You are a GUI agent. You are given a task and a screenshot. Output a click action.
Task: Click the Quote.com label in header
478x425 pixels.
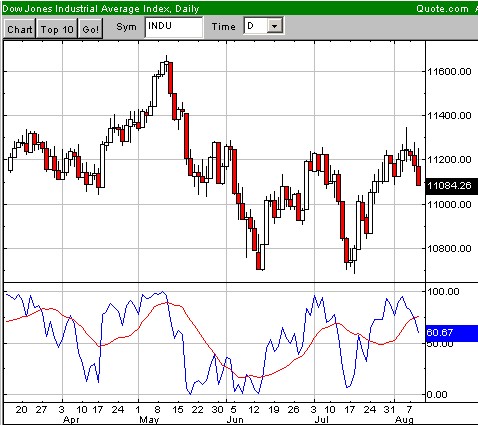(442, 8)
